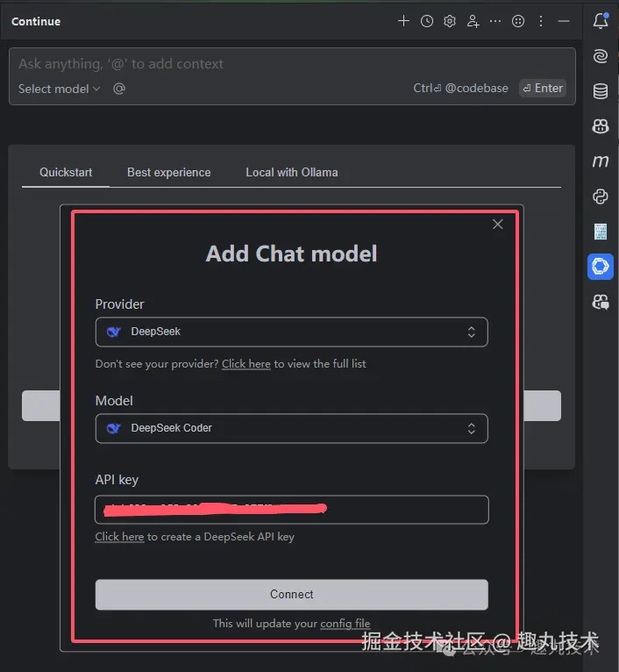Open the vertical three-dots options menu
Viewport: 619px width, 672px height.
[x=541, y=21]
